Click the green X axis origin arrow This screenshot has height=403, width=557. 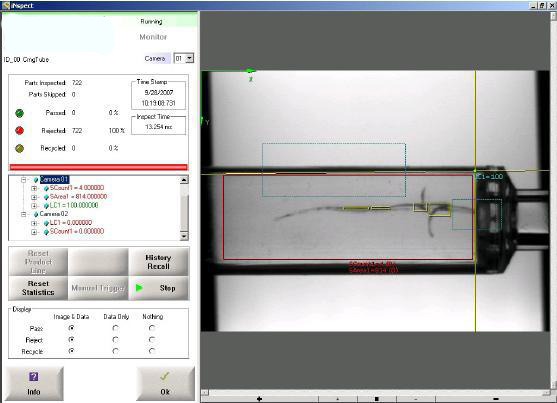click(251, 71)
